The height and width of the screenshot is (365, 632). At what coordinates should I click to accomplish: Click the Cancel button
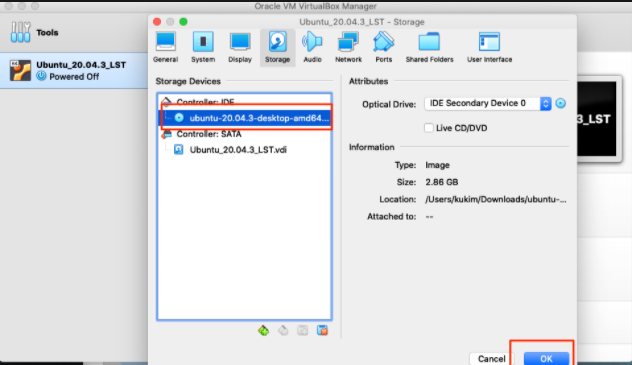pyautogui.click(x=491, y=359)
